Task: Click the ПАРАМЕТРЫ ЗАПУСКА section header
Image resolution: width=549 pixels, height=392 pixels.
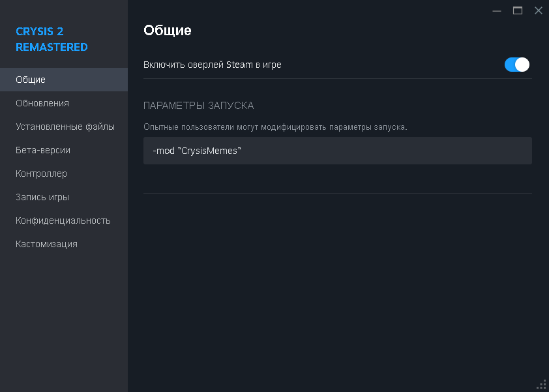Action: coord(198,105)
